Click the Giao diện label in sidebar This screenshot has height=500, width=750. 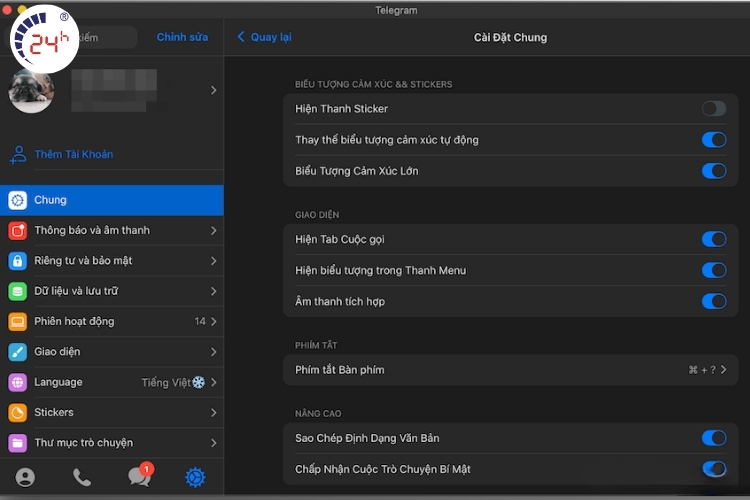pos(57,352)
